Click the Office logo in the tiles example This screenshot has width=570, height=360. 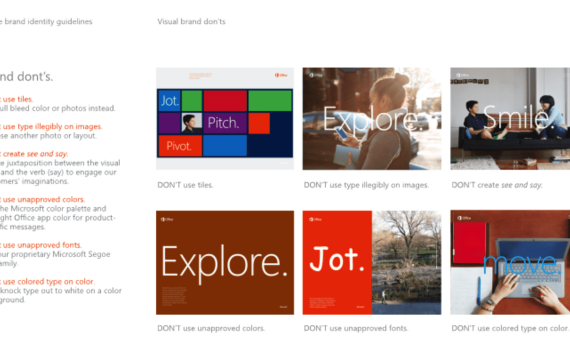coord(281,75)
